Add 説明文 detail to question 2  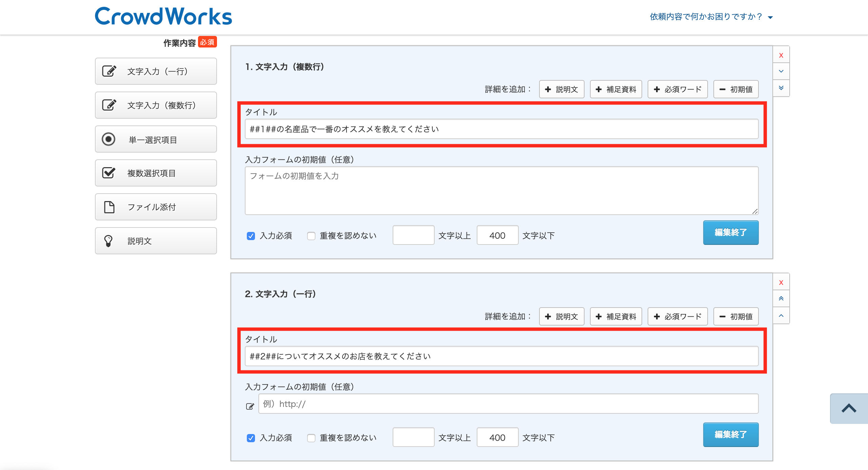(561, 317)
